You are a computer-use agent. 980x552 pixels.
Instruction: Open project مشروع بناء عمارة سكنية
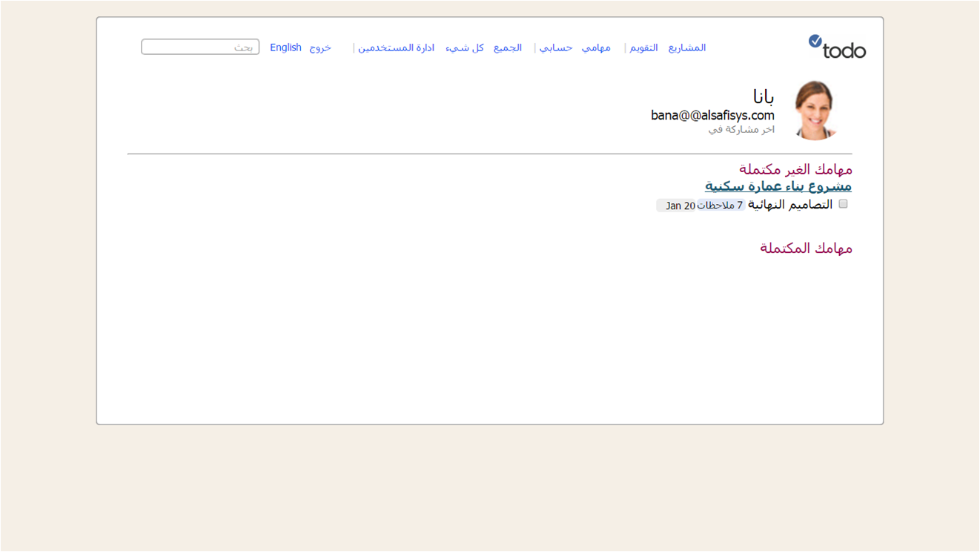click(778, 186)
